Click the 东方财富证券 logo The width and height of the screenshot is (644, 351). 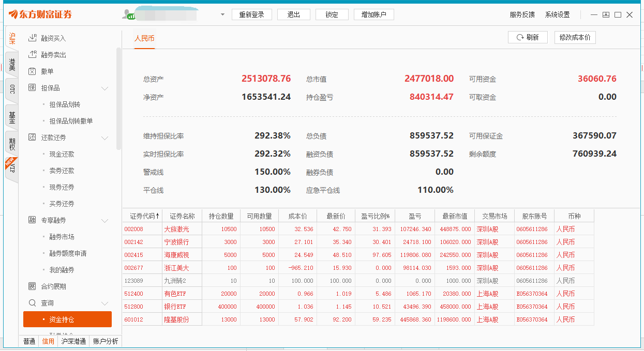coord(40,14)
